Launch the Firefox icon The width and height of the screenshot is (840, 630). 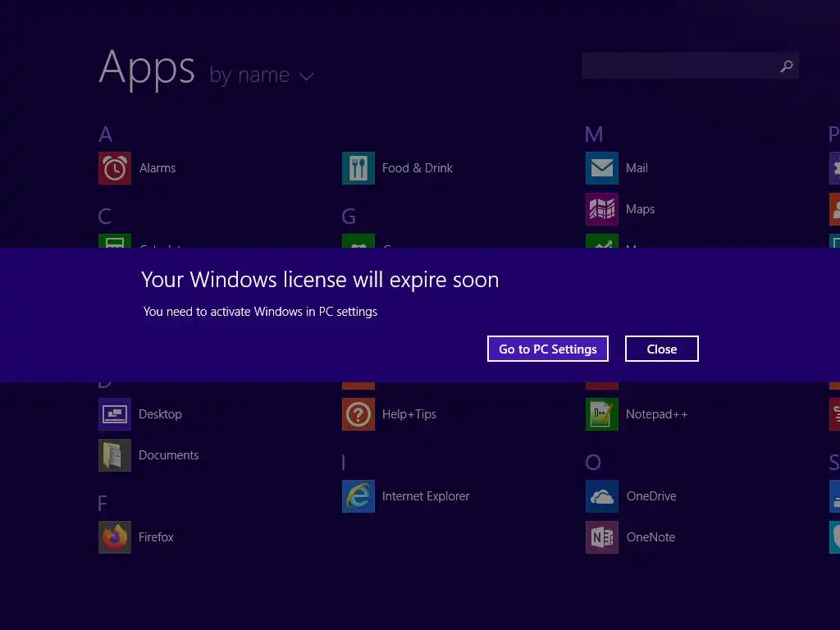pos(115,537)
